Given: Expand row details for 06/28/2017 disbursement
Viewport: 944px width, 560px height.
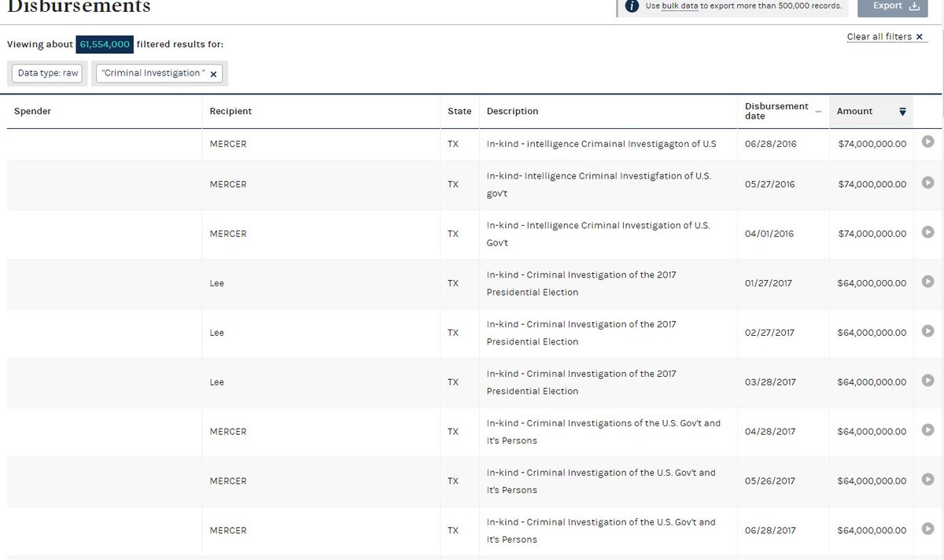Looking at the screenshot, I should (928, 529).
